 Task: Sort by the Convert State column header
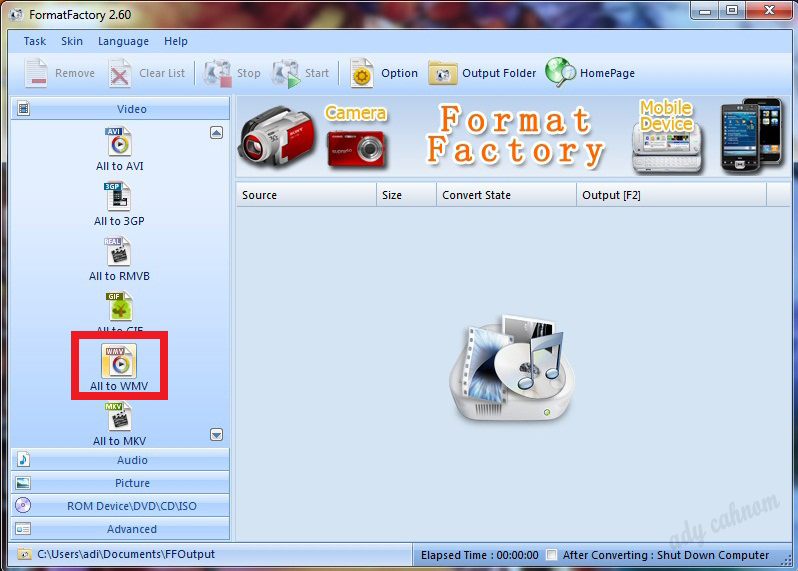(506, 195)
